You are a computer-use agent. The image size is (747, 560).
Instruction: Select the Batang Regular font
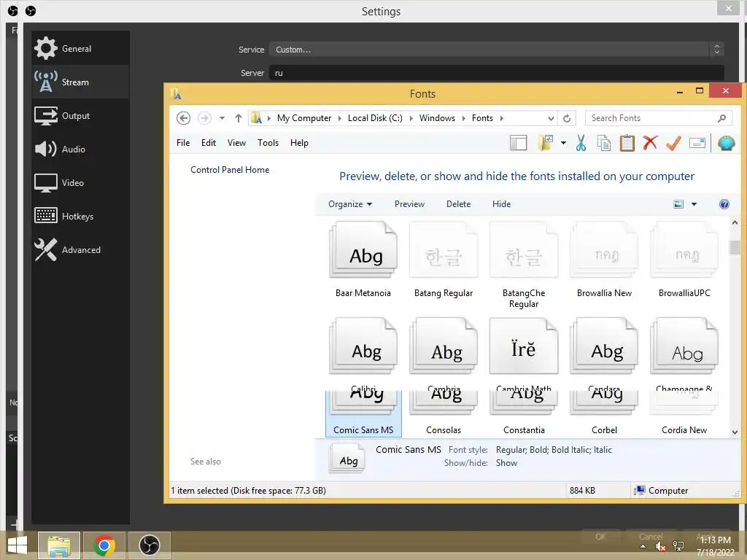point(444,260)
